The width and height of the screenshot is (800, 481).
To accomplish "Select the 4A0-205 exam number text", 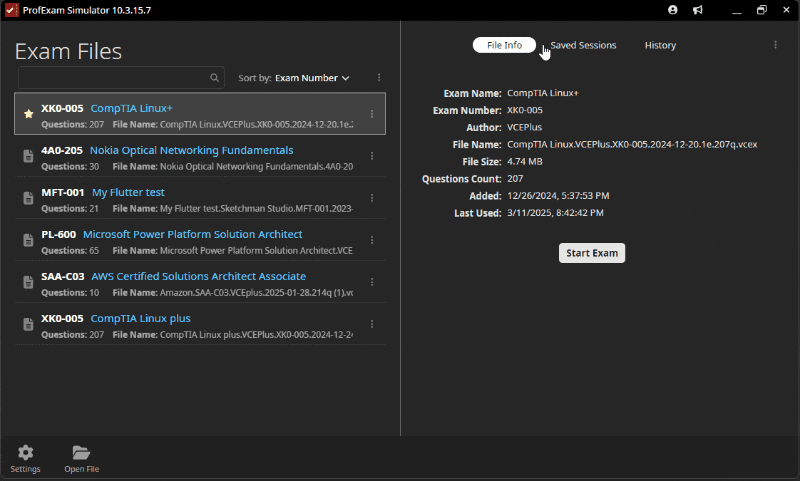I will point(62,150).
